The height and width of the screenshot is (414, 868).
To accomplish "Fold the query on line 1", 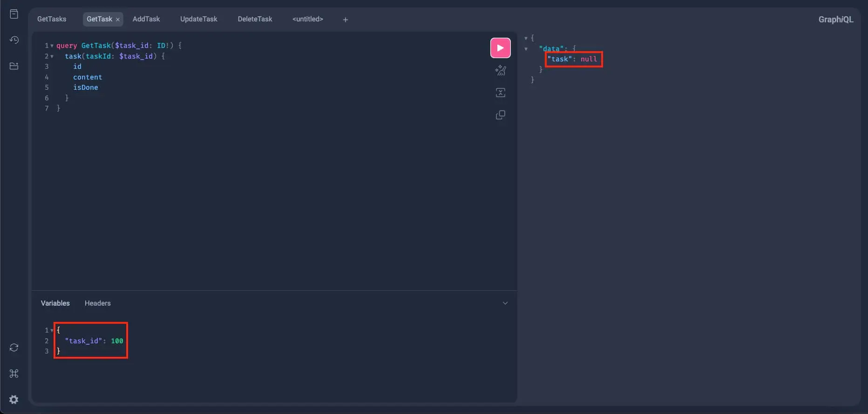I will click(x=52, y=46).
